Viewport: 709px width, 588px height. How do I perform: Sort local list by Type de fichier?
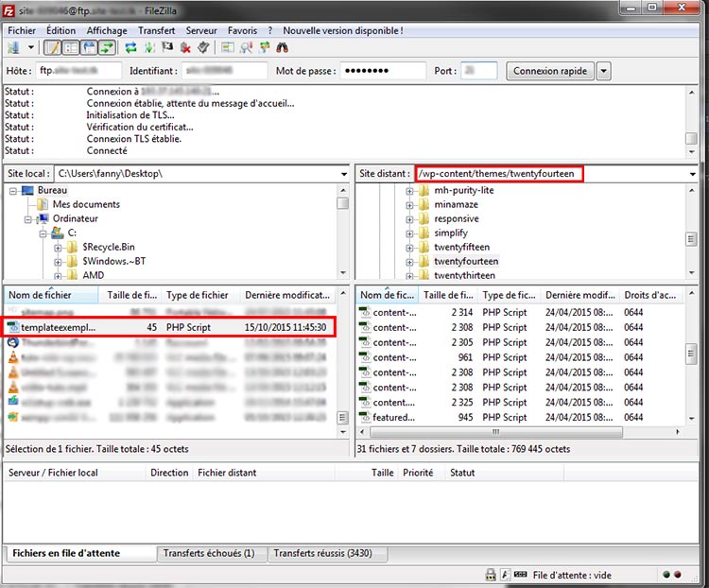[x=200, y=295]
